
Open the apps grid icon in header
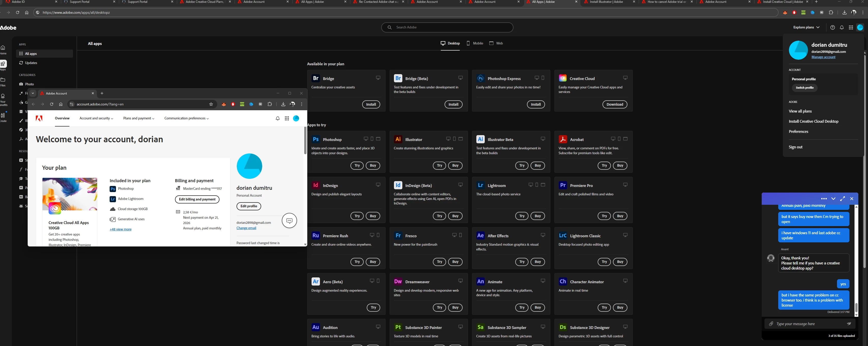click(x=850, y=28)
